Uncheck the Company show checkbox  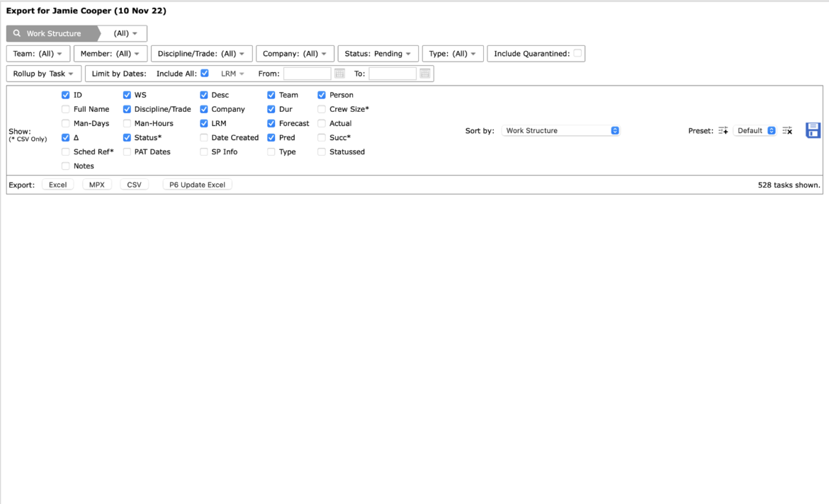tap(203, 109)
